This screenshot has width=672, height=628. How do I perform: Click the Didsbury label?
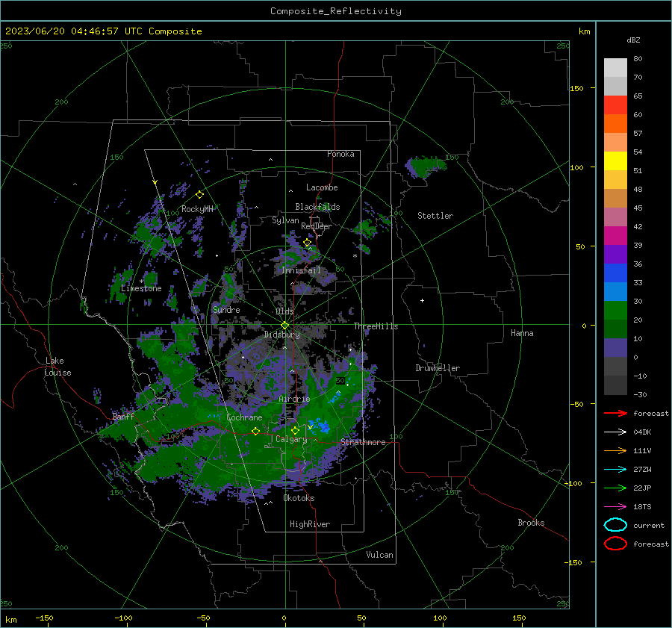tap(281, 335)
